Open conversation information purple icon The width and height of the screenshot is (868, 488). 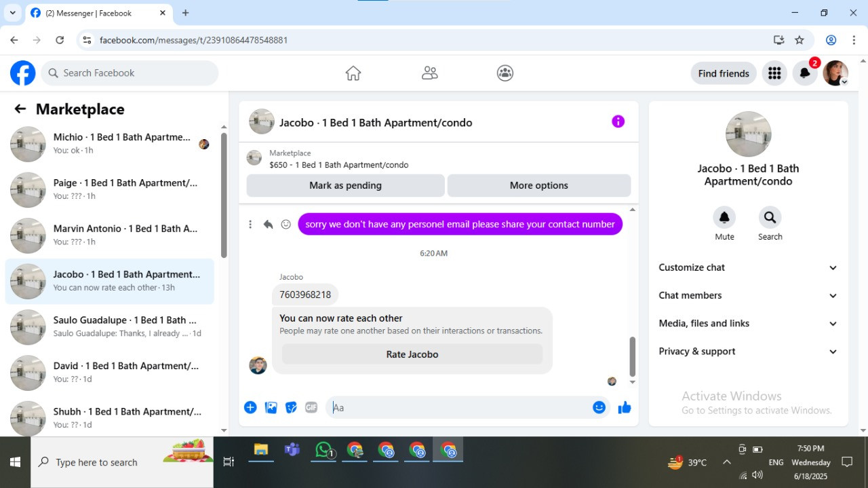[618, 121]
